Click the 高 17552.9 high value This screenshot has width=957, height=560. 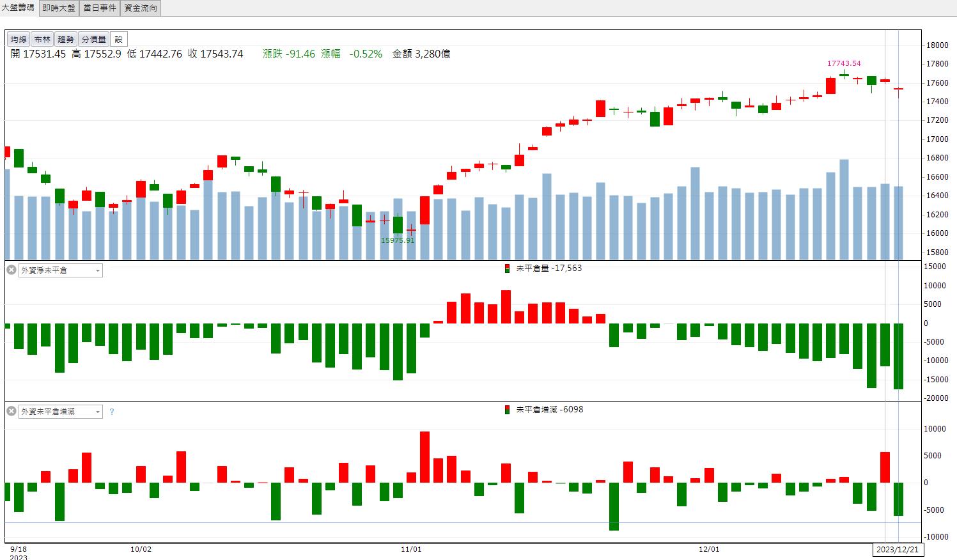[97, 54]
